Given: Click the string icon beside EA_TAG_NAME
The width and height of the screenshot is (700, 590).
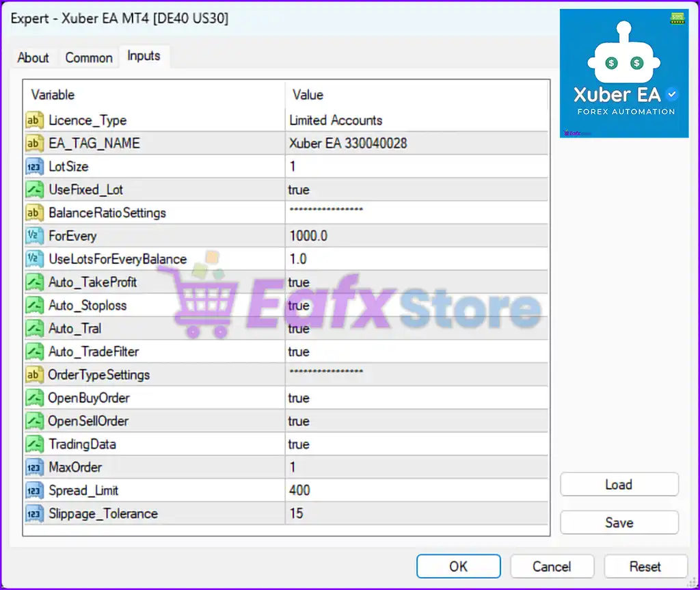Looking at the screenshot, I should point(34,144).
